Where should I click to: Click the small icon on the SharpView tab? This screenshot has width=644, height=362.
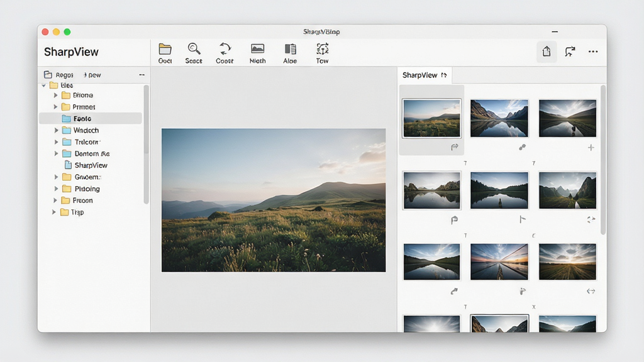click(443, 75)
